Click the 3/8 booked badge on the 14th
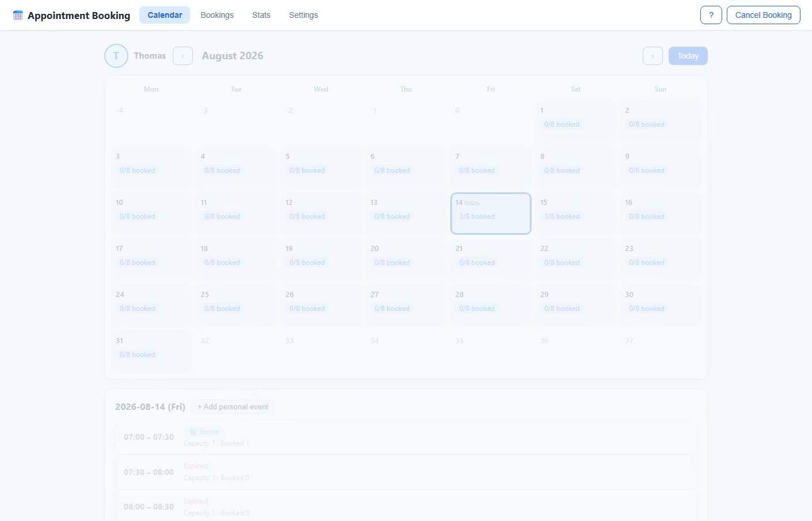 [x=477, y=216]
